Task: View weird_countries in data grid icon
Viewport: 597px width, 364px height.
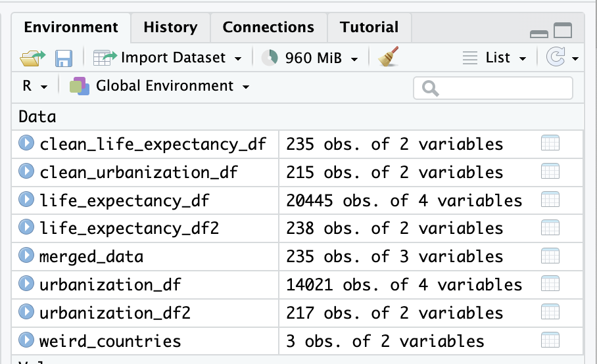Action: click(550, 340)
